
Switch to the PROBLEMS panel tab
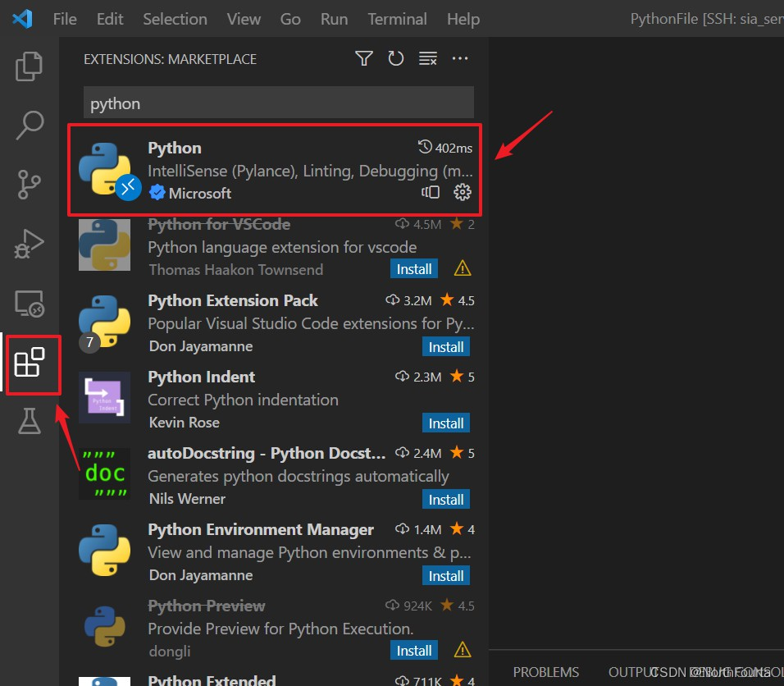pyautogui.click(x=546, y=672)
